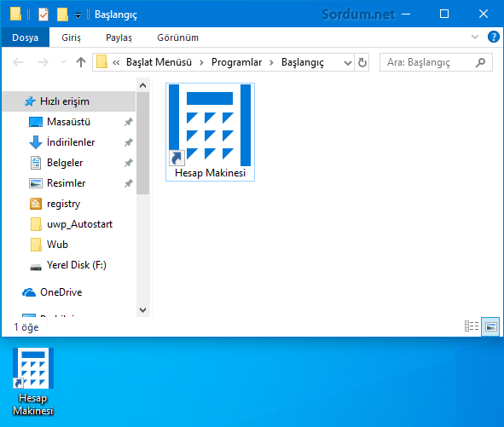504x427 pixels.
Task: Click the registry folder icon
Action: click(36, 204)
